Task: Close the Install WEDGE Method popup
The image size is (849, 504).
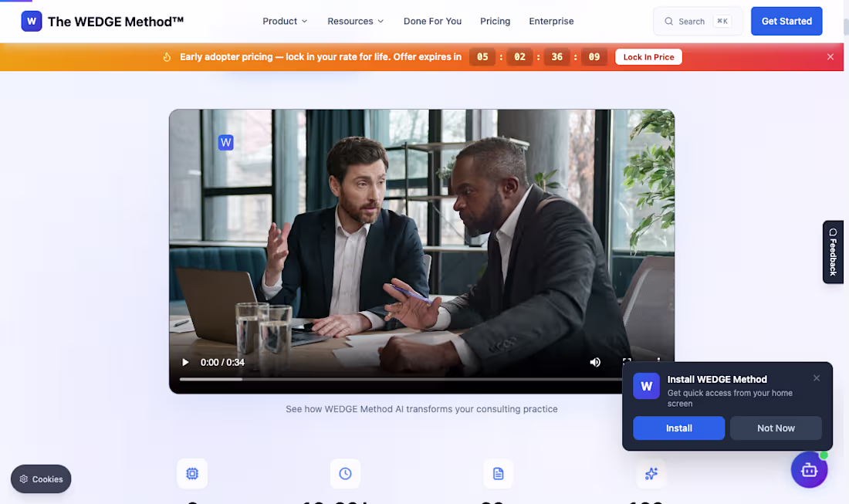Action: [x=817, y=378]
